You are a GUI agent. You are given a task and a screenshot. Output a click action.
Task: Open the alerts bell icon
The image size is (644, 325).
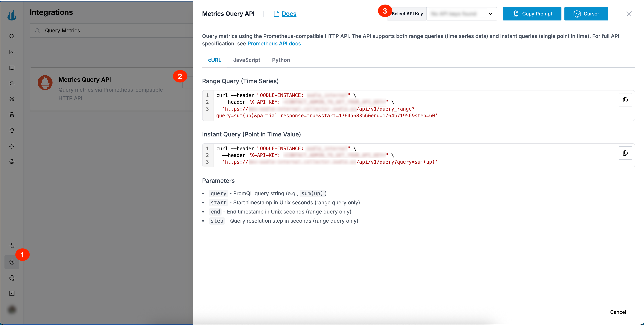coord(12,130)
